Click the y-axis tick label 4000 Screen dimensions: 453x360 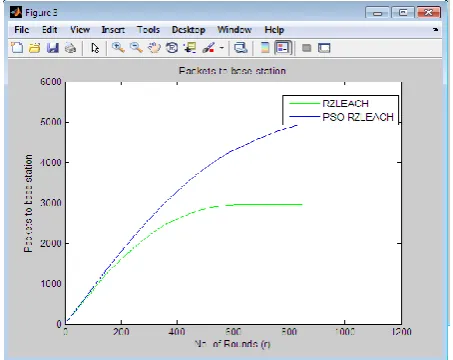[x=51, y=163]
